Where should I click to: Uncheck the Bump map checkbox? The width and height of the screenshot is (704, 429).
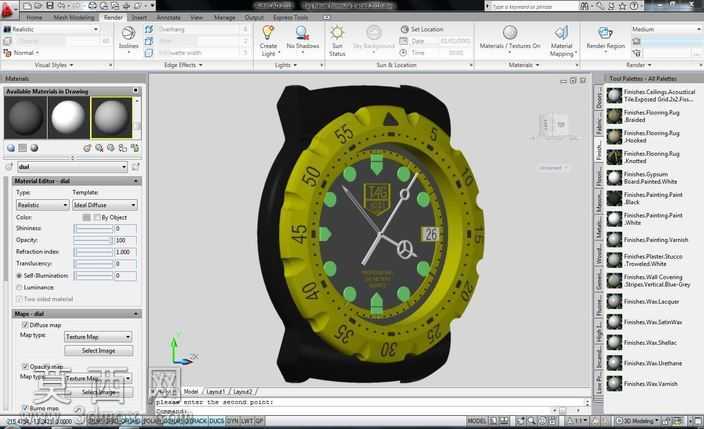coord(25,408)
